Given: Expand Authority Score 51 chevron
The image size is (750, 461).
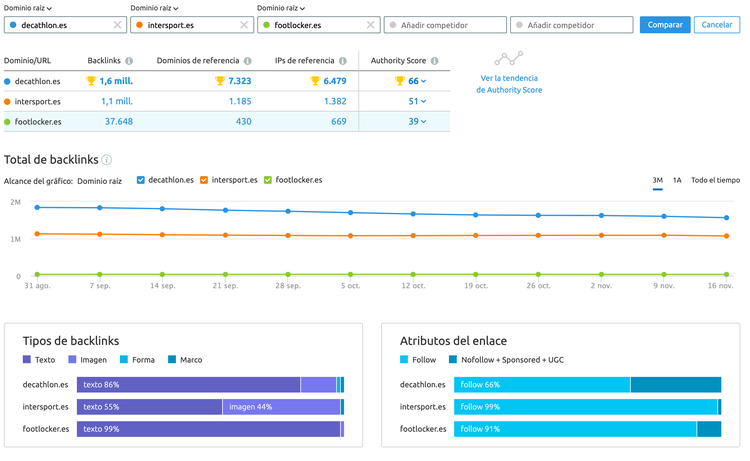Looking at the screenshot, I should click(x=423, y=101).
